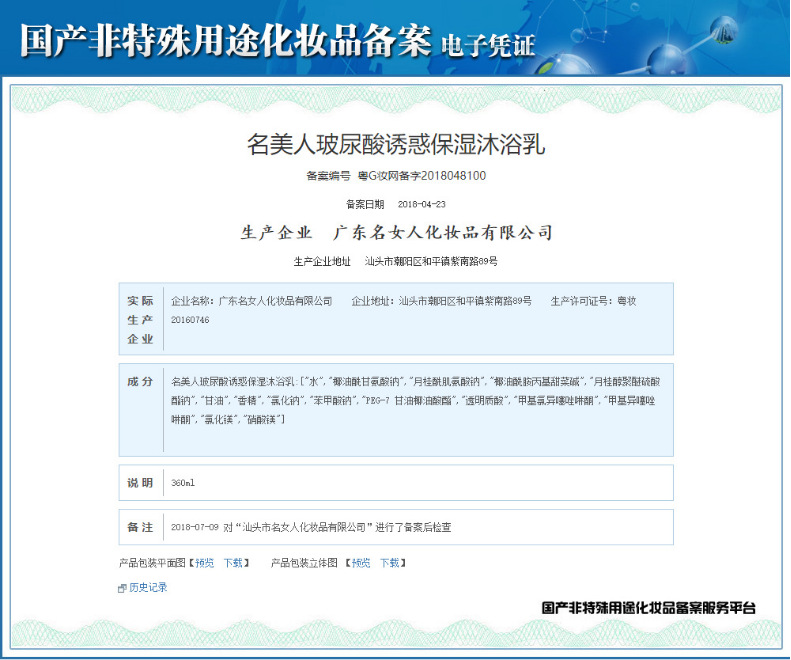This screenshot has width=791, height=660.
Task: Click the 成分 row label
Action: (140, 381)
